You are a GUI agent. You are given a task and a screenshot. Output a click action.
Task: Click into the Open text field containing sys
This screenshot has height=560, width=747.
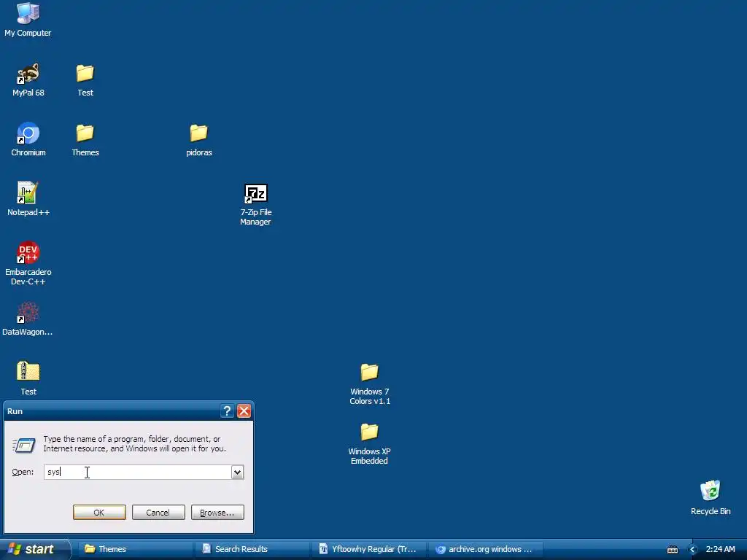(138, 472)
